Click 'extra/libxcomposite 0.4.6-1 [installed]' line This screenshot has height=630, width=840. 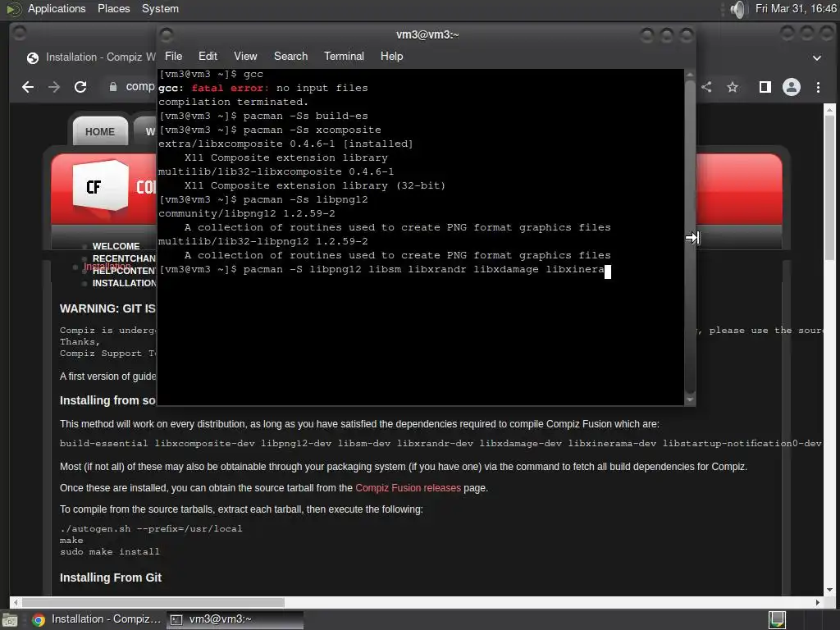(285, 144)
